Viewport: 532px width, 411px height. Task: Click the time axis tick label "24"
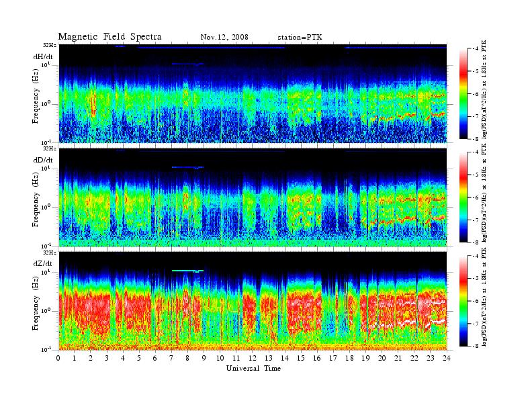tap(447, 358)
